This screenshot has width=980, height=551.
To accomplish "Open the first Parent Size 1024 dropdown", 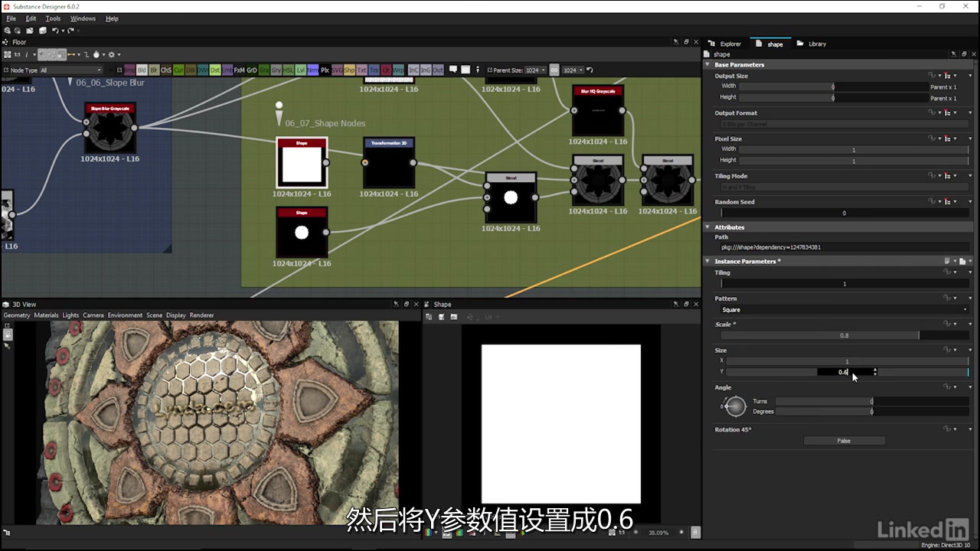I will pyautogui.click(x=535, y=70).
